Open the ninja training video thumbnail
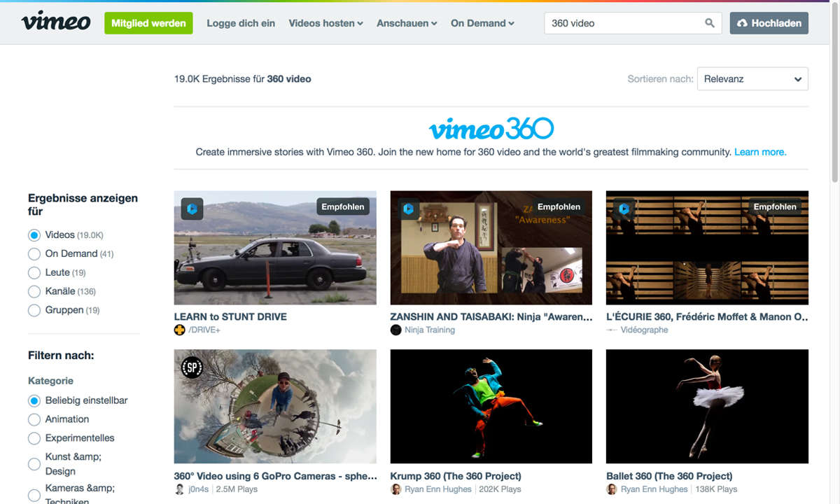The height and width of the screenshot is (504, 840). [x=491, y=248]
